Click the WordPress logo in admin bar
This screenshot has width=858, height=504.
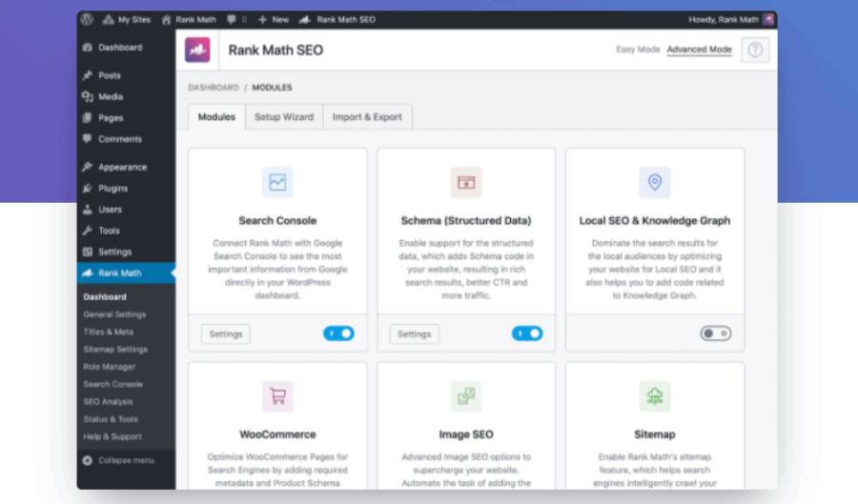(87, 19)
